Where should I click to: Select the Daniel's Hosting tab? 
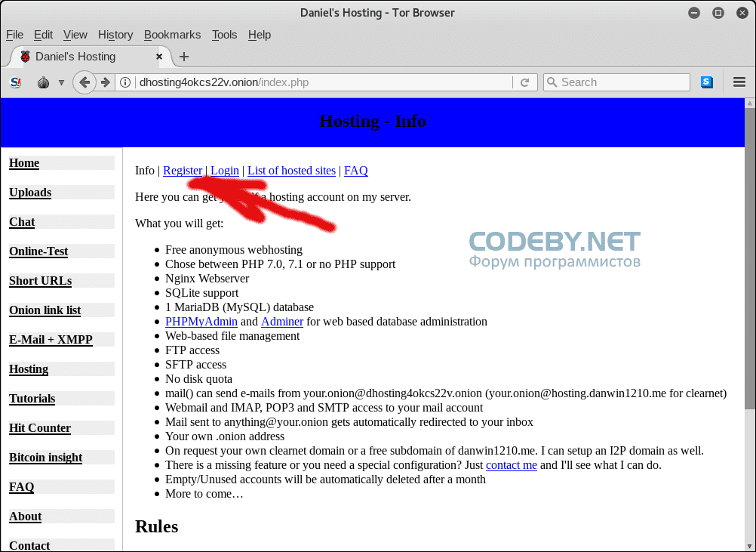click(91, 57)
